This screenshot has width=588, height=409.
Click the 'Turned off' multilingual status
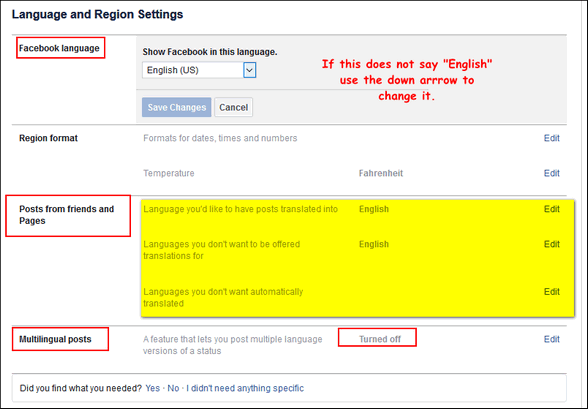pos(380,339)
